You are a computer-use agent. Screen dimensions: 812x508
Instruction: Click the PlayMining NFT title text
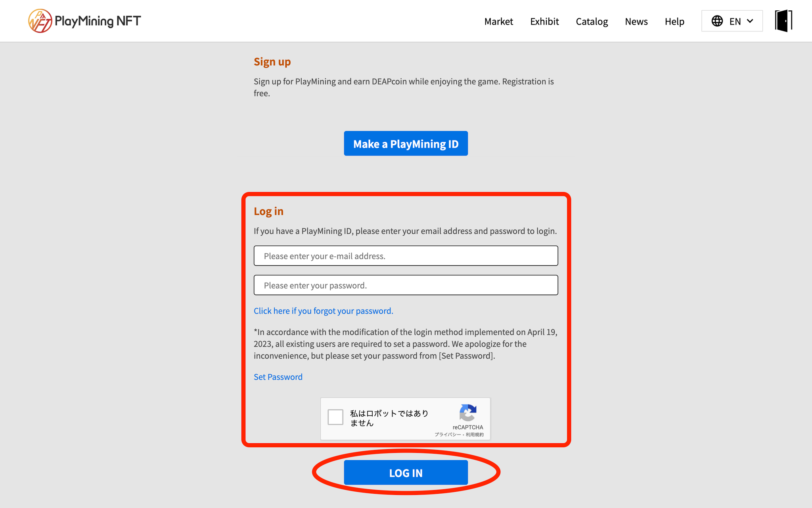pyautogui.click(x=98, y=21)
